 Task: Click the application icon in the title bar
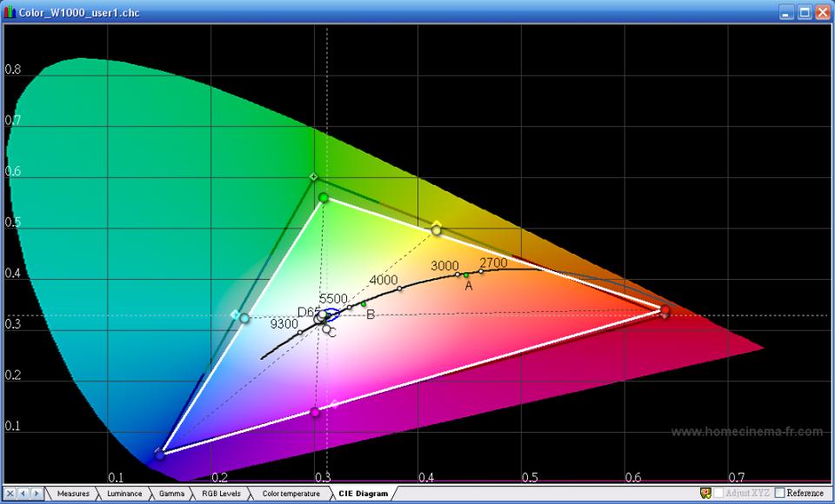(10, 12)
